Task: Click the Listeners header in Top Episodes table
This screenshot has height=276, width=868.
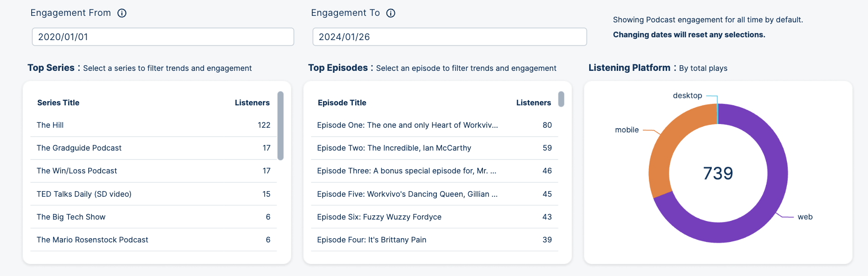Action: (533, 103)
